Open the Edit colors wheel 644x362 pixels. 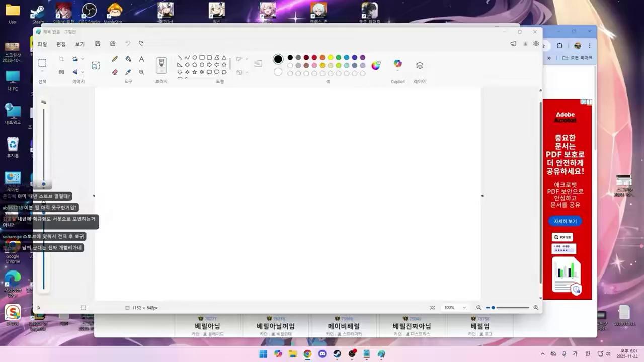[x=376, y=65]
